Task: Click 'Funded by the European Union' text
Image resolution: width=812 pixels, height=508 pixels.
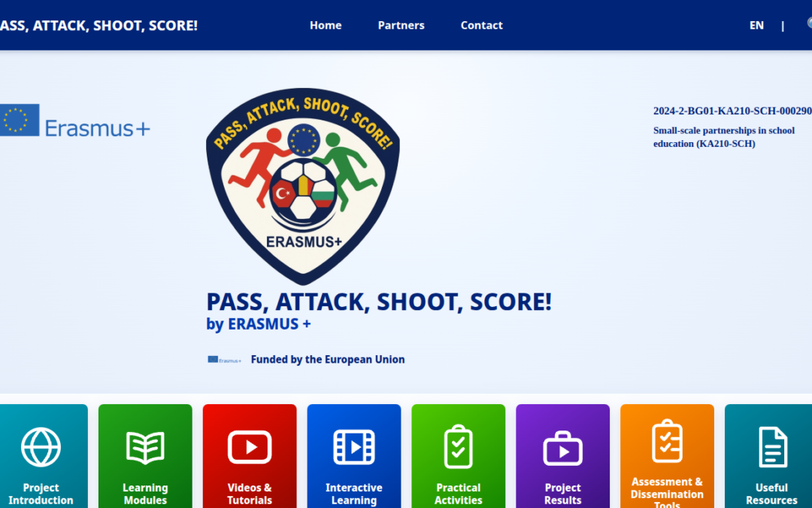Action: (x=328, y=360)
